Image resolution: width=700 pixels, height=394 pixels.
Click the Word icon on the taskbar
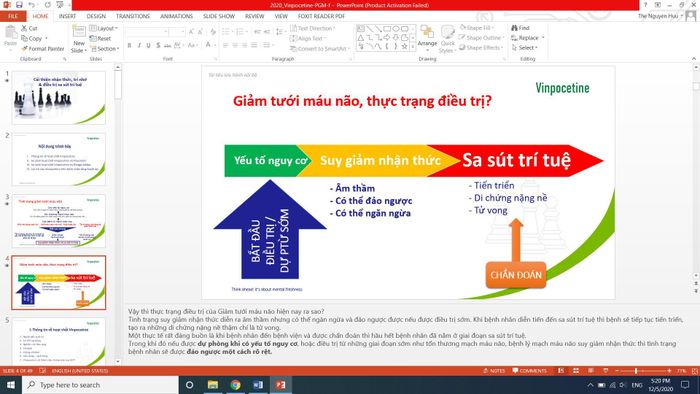tap(258, 385)
